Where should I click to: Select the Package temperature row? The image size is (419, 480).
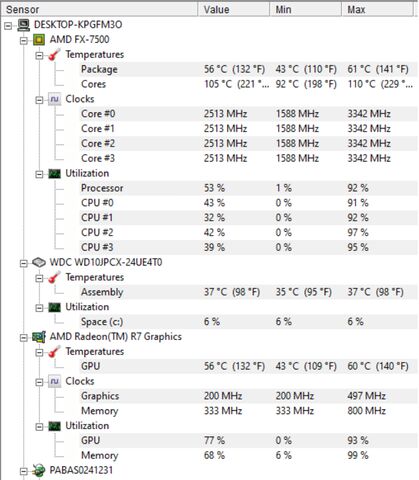pos(248,69)
